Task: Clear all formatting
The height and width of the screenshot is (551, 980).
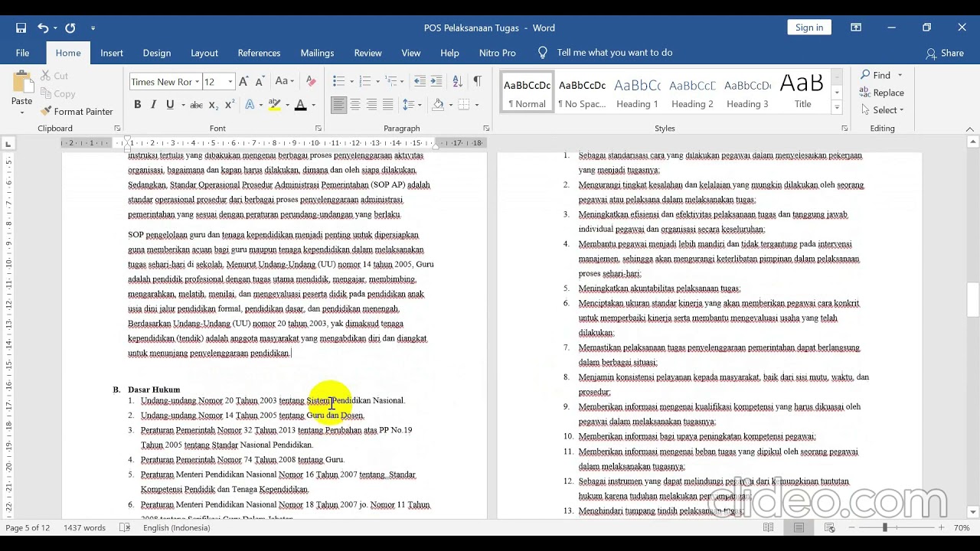Action: coord(310,81)
